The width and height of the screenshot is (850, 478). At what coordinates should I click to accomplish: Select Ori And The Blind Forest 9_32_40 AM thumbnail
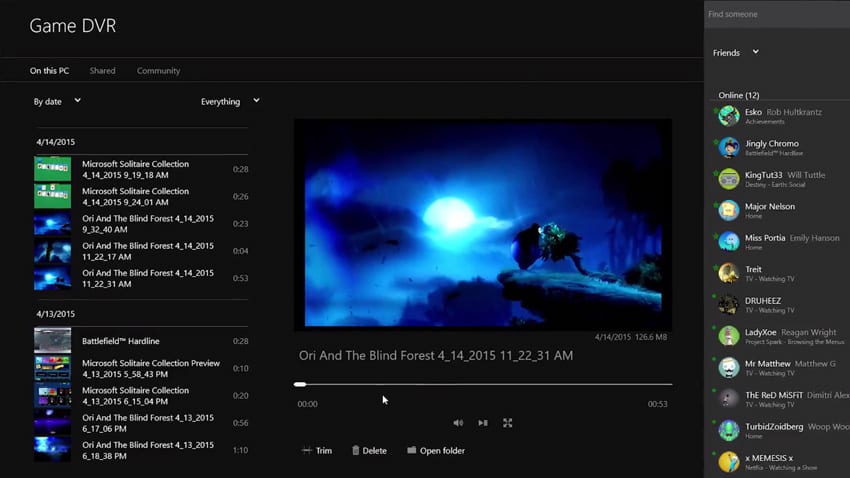click(x=53, y=223)
